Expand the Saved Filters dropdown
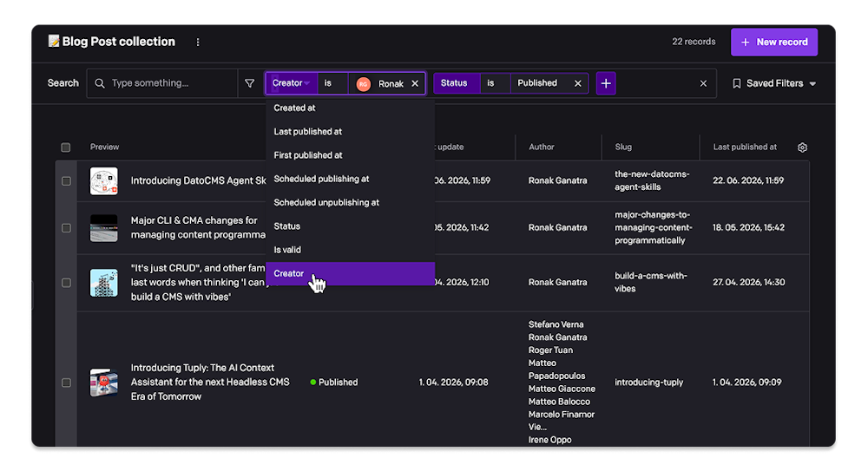This screenshot has height=471, width=868. [x=774, y=83]
